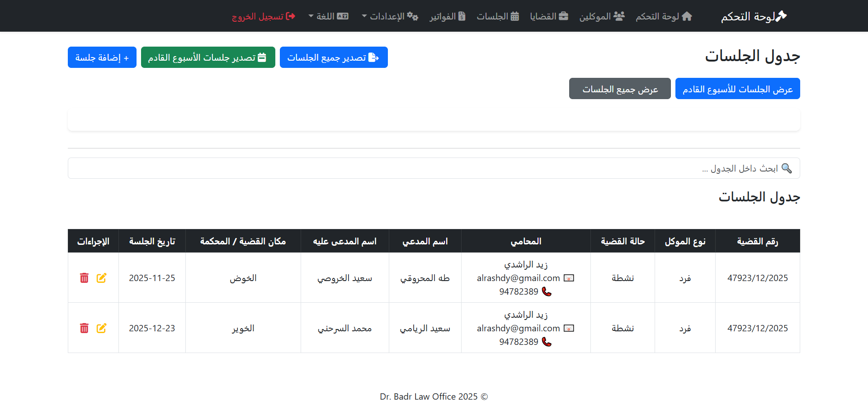Click the logout icon beside تسجيل الخروج
This screenshot has width=868, height=420.
(290, 16)
